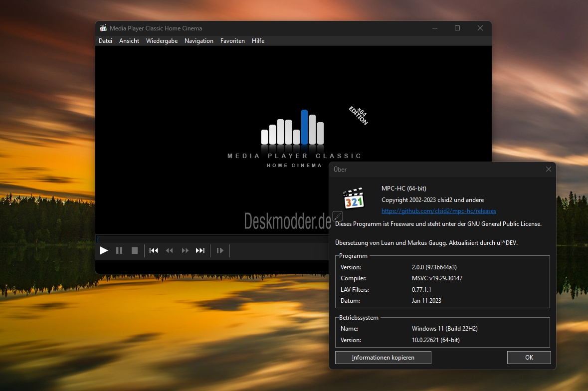Viewport: 588px width, 391px height.
Task: Click the small pencil edit icon
Action: click(338, 216)
